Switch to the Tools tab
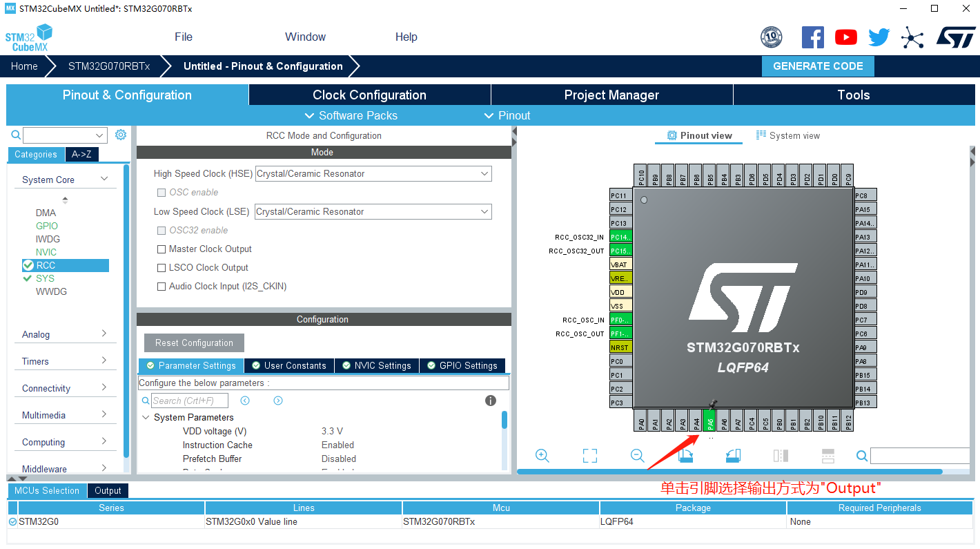Viewport: 980px width, 549px height. [854, 95]
